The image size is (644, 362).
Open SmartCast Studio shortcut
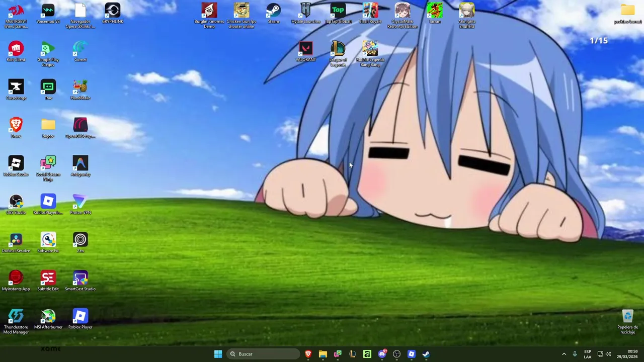click(x=80, y=282)
